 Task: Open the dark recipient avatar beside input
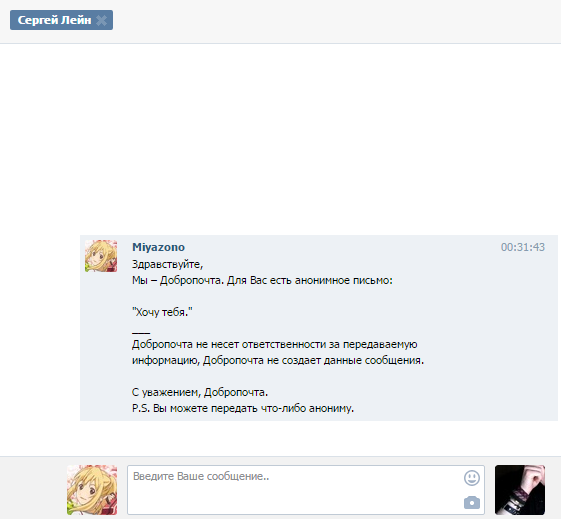pos(520,490)
